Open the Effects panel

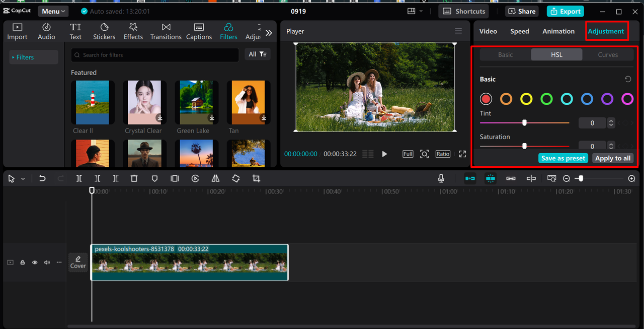tap(133, 31)
